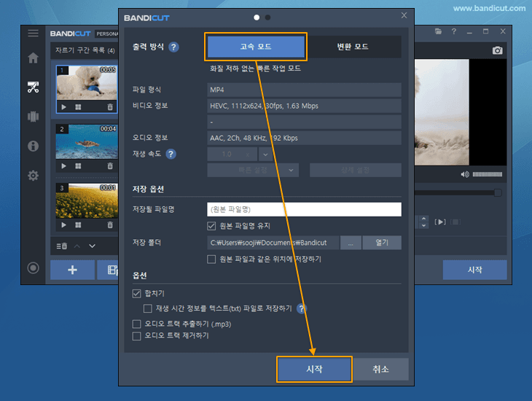Open help for 출력 방식 output mode

(173, 47)
